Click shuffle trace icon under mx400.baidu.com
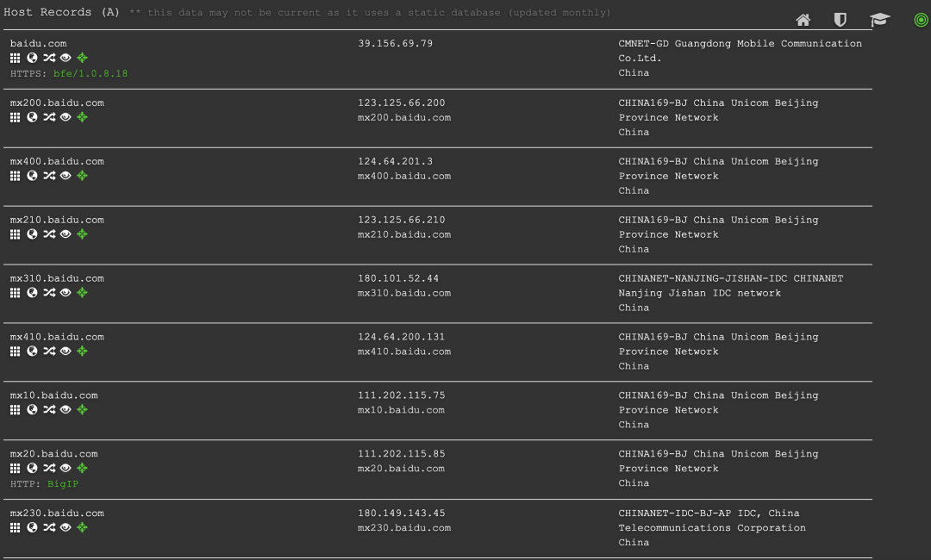The width and height of the screenshot is (931, 560). point(48,176)
